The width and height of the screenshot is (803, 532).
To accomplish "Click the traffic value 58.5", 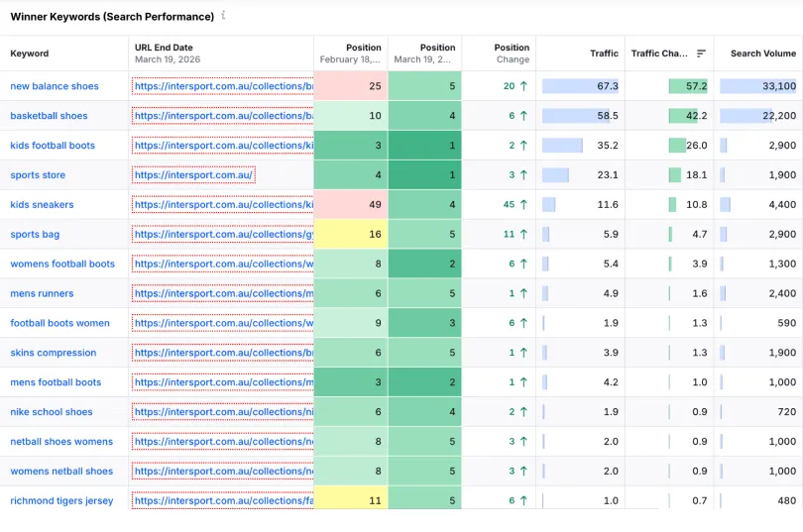I will click(x=608, y=116).
